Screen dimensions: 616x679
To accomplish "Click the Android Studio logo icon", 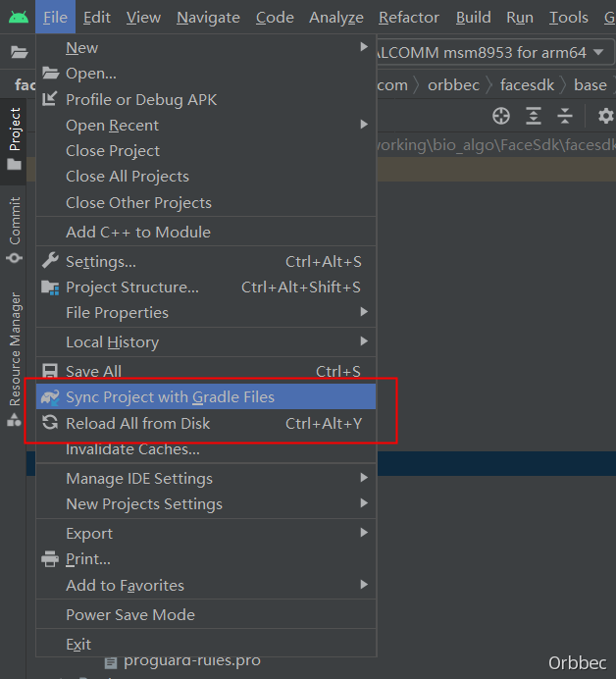I will tap(19, 18).
